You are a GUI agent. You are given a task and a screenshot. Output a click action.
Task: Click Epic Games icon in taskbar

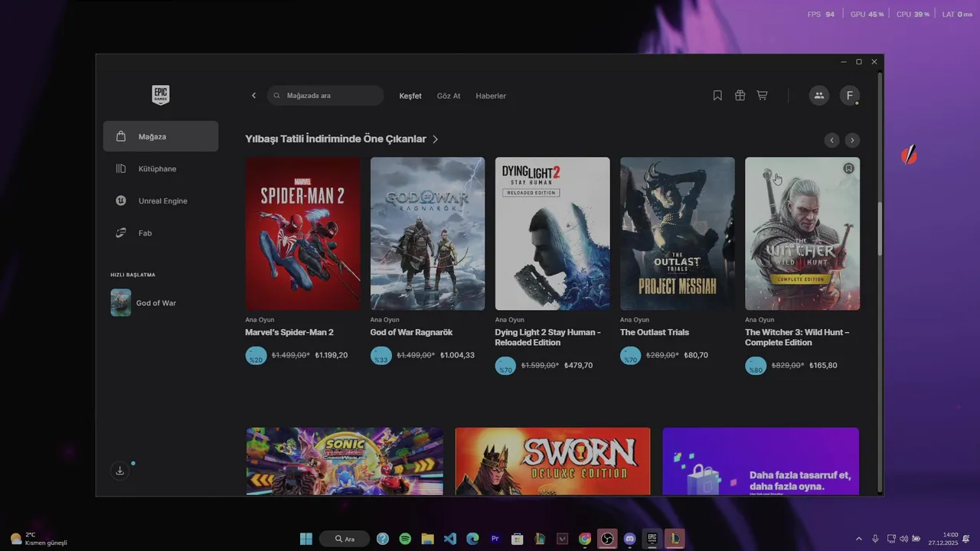[x=652, y=539]
